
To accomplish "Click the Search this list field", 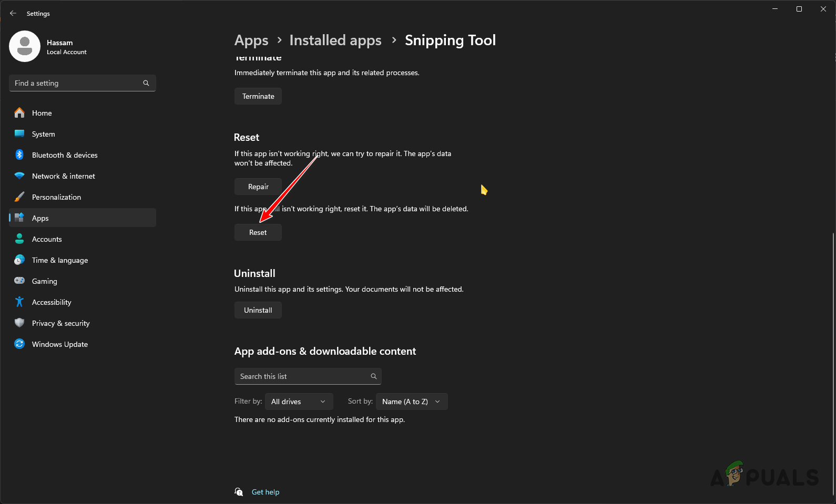I will [x=308, y=376].
